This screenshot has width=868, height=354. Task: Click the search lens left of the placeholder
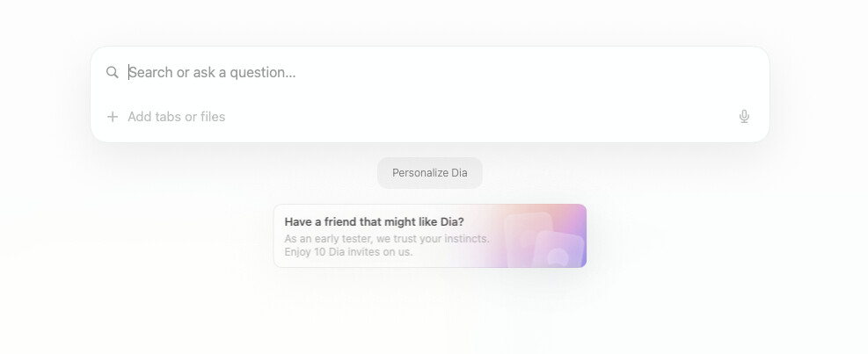click(113, 72)
